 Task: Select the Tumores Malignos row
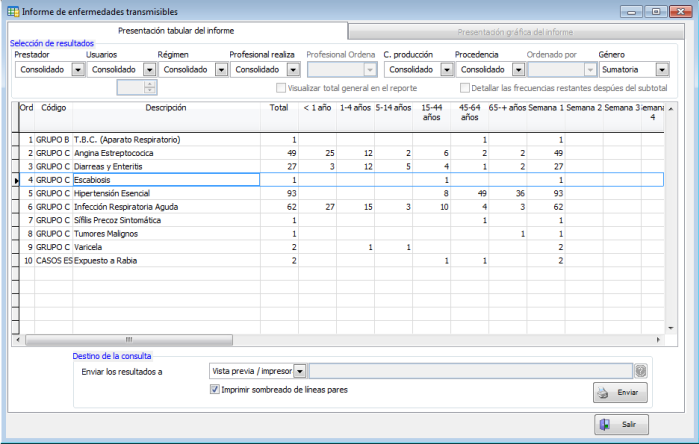[341, 234]
